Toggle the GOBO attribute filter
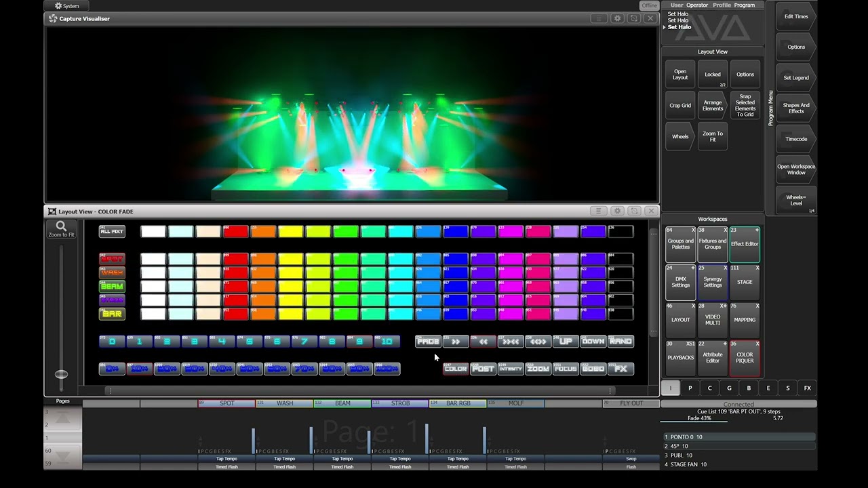 (593, 369)
